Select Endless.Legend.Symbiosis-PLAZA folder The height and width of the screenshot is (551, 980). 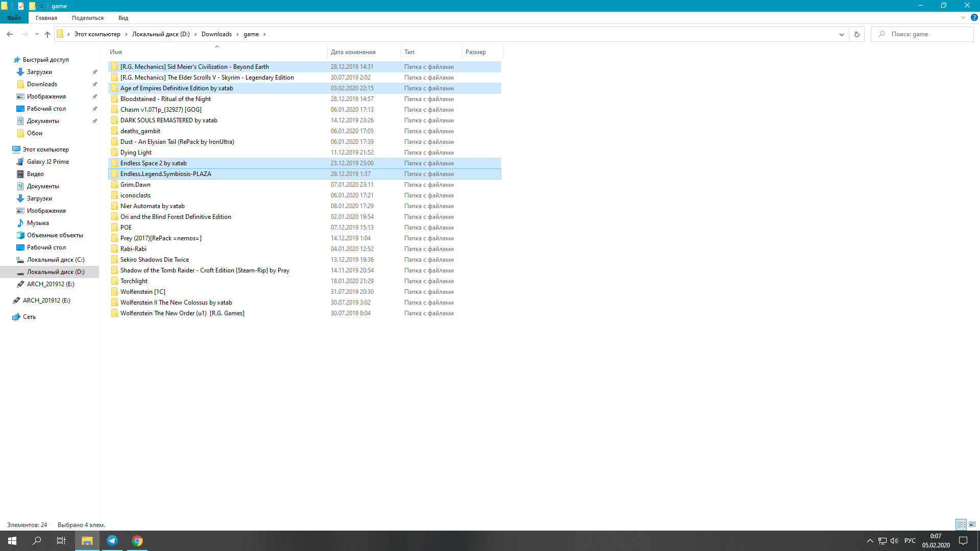(x=305, y=174)
